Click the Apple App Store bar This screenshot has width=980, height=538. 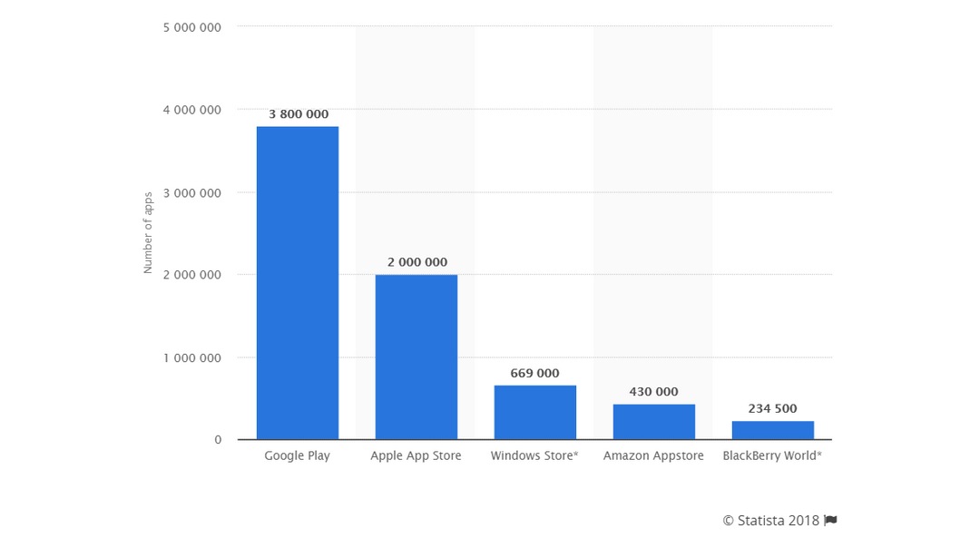tap(416, 357)
